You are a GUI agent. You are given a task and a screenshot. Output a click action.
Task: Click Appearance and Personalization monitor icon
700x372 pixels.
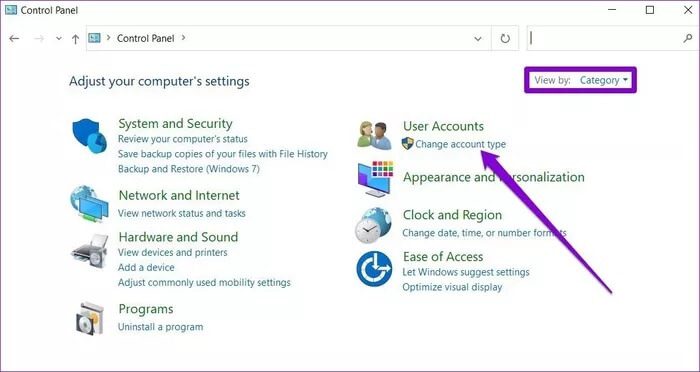pyautogui.click(x=375, y=179)
